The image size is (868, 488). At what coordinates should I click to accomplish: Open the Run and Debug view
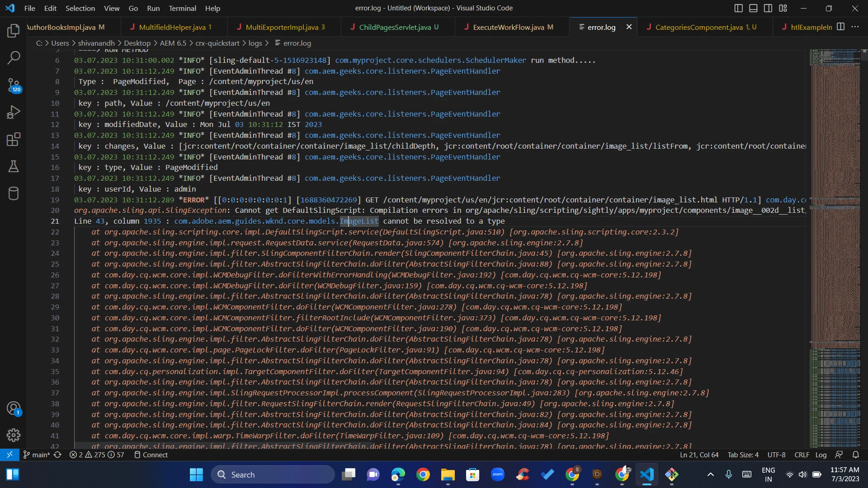(x=14, y=112)
